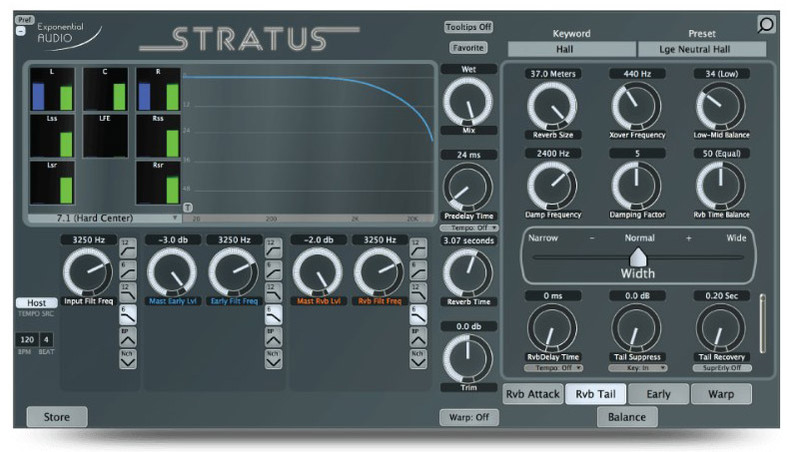
Task: Click the Width slider handle
Action: tap(638, 257)
